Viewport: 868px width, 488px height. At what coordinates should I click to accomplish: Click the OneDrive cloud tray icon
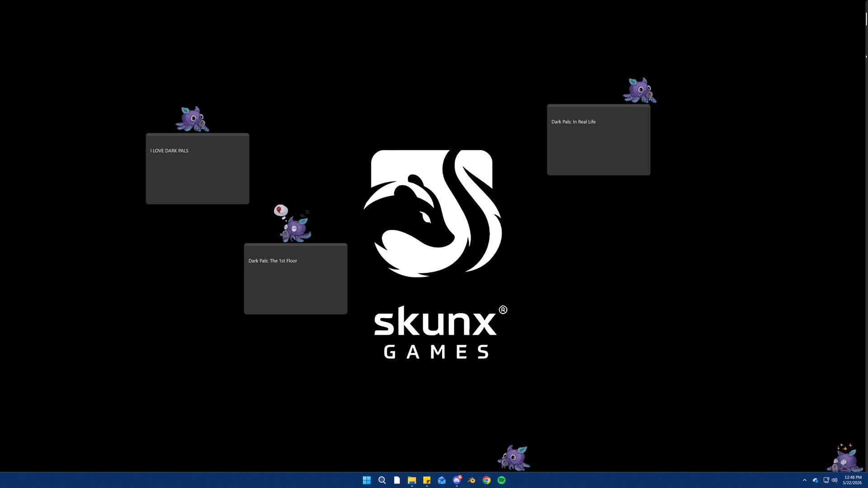[x=816, y=480]
